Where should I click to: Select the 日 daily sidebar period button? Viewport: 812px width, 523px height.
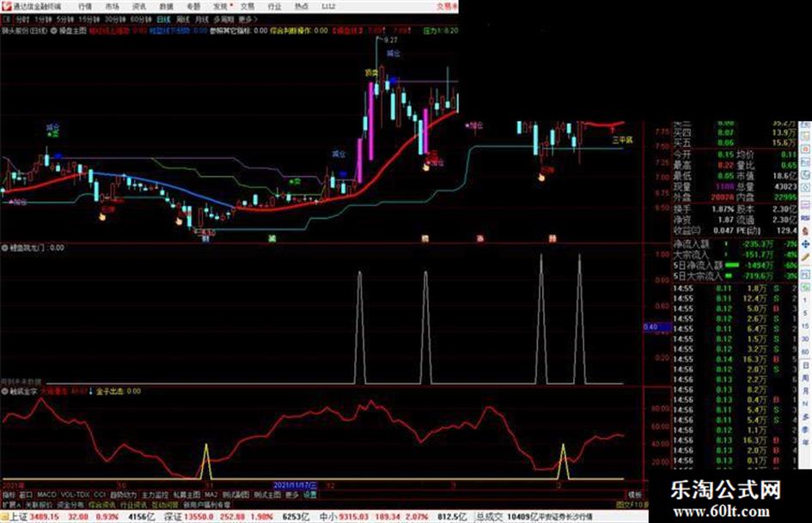805,365
